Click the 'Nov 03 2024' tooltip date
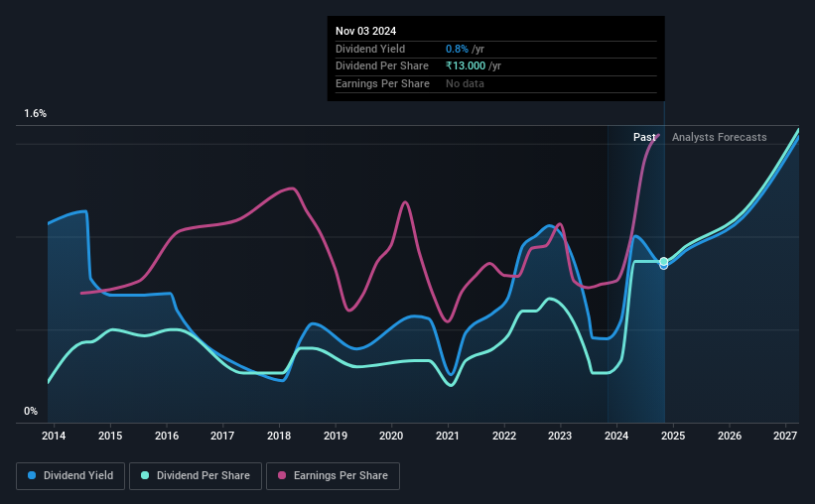Screen dimensions: 815x504 tap(365, 31)
